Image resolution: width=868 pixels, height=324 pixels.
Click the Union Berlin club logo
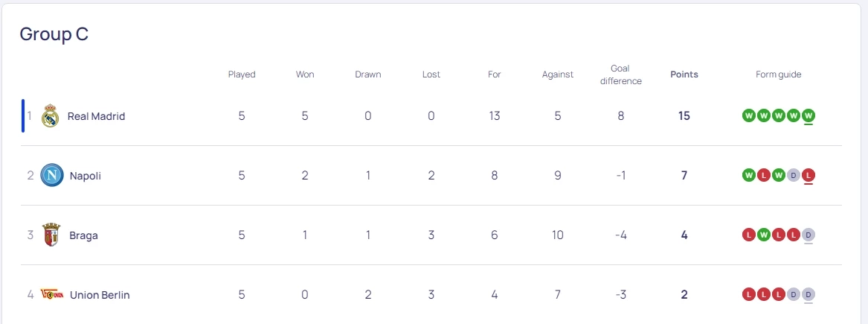[51, 295]
